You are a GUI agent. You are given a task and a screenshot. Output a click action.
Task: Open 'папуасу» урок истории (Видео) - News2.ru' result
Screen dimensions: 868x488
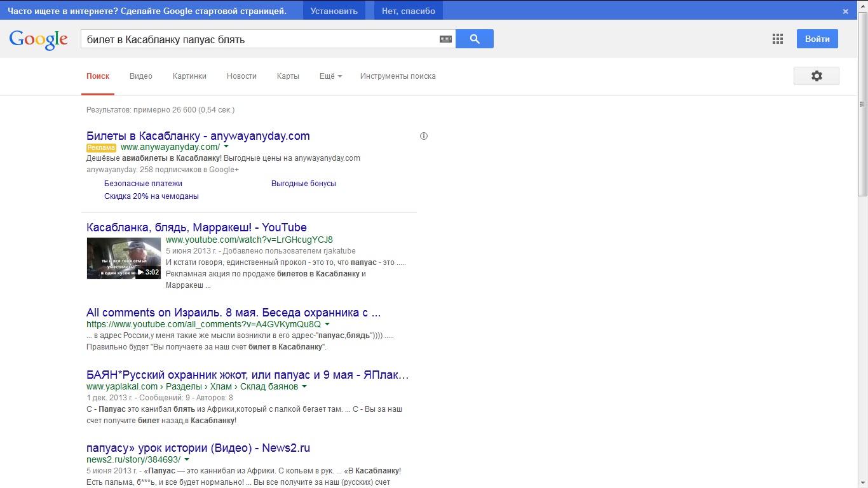pyautogui.click(x=198, y=448)
